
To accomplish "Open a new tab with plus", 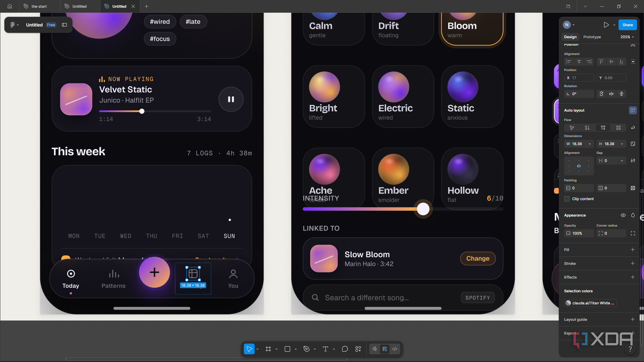I will (147, 6).
